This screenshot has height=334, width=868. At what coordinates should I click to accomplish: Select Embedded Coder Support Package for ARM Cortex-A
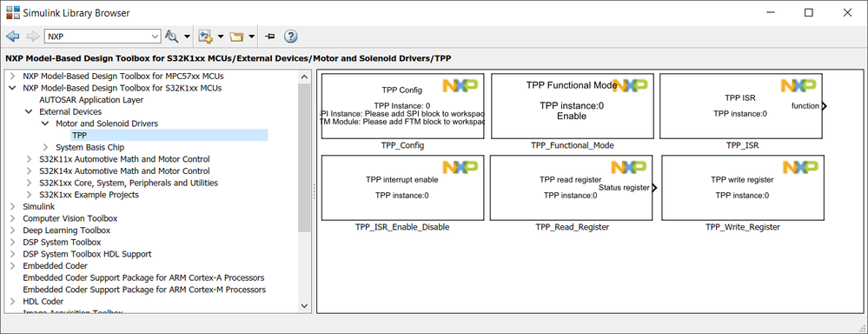click(143, 277)
